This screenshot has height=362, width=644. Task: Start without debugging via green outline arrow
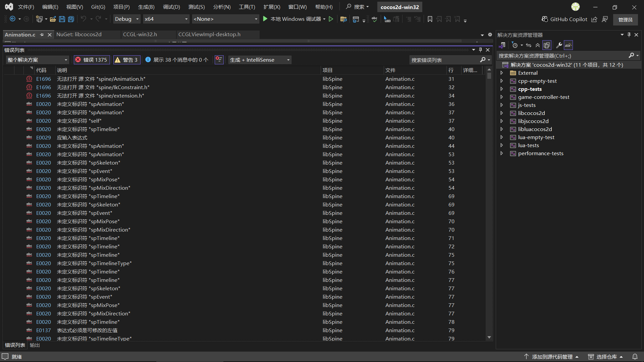331,19
